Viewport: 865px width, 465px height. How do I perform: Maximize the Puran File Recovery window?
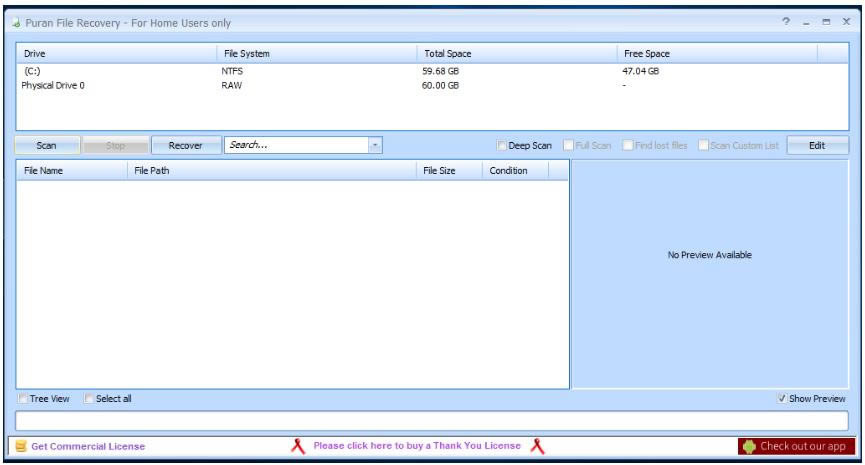(826, 22)
